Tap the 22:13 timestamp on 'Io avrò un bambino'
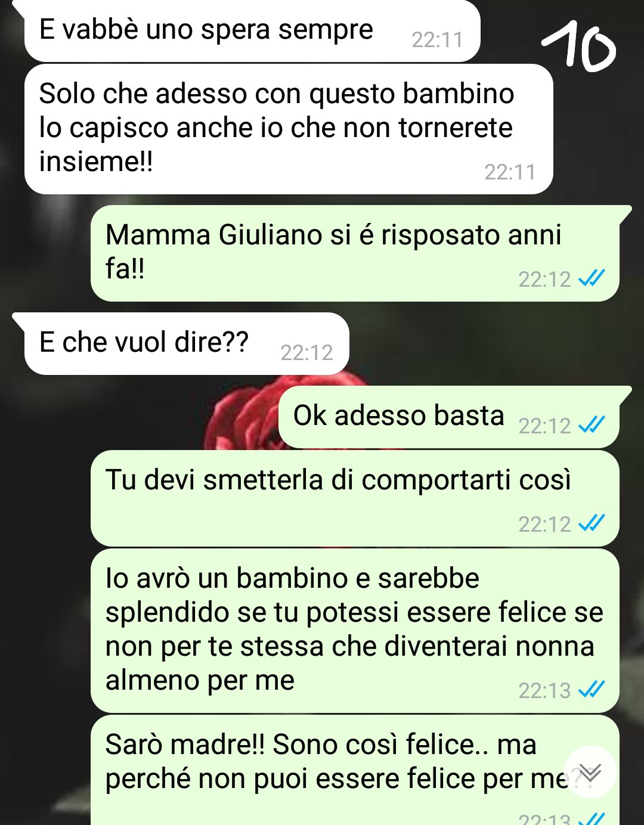 click(x=544, y=690)
